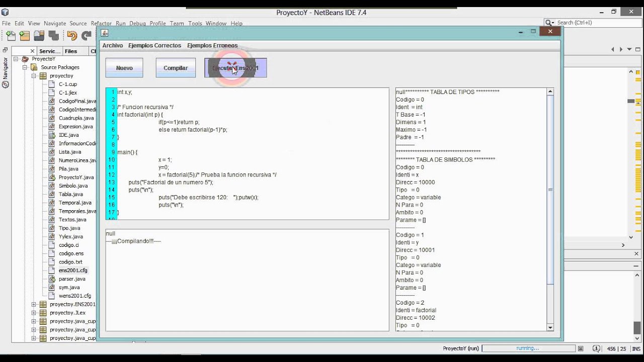Open the Ejemplos Correctos menu
The width and height of the screenshot is (644, 362).
(x=154, y=45)
